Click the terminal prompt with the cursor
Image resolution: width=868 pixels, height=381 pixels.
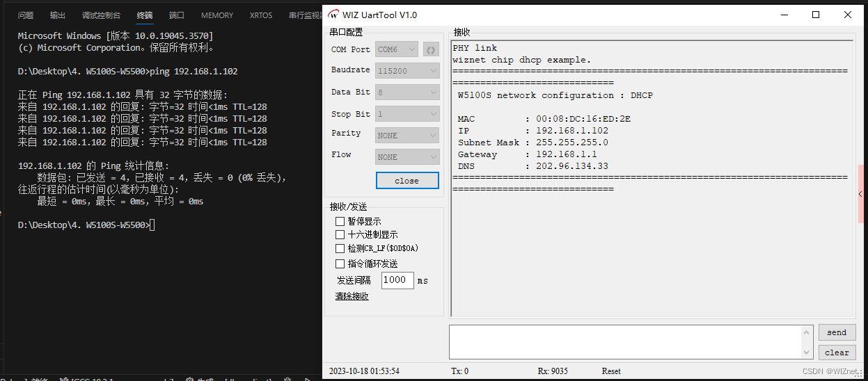[x=86, y=225]
